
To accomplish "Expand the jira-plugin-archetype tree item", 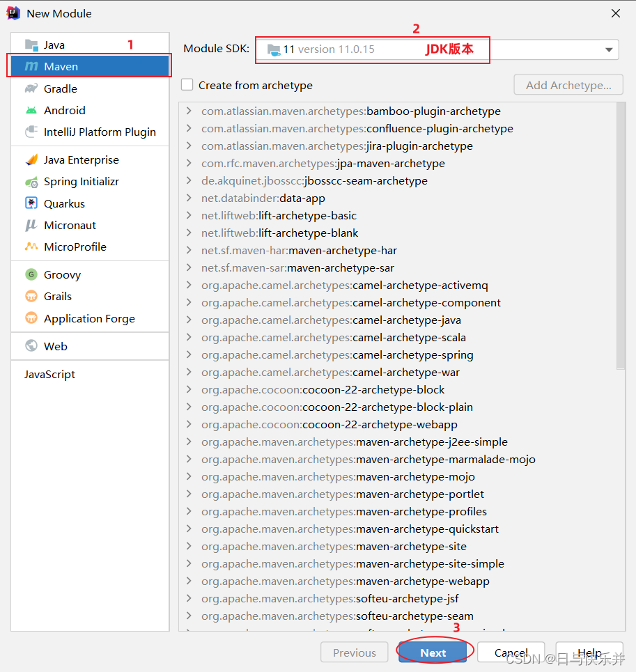I will (x=188, y=146).
